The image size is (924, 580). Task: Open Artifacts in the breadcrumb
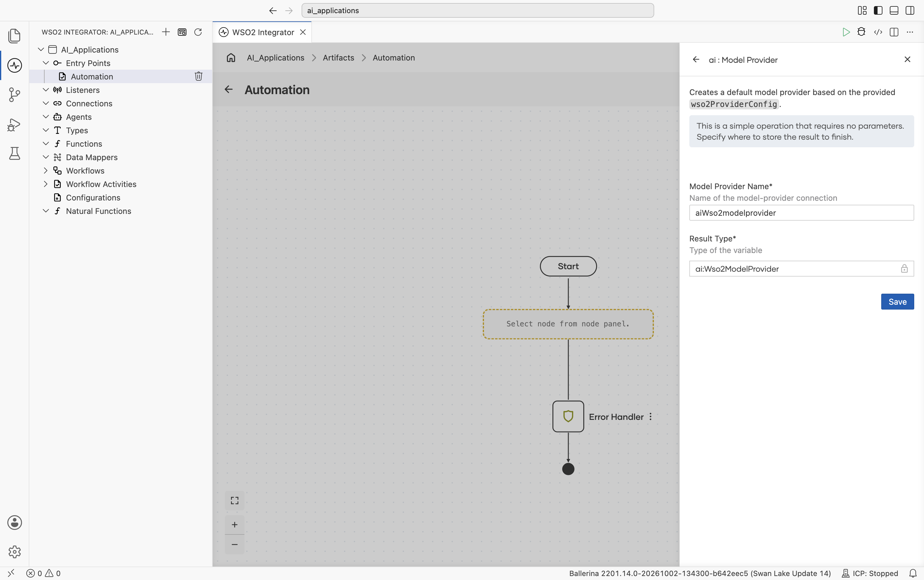click(338, 57)
